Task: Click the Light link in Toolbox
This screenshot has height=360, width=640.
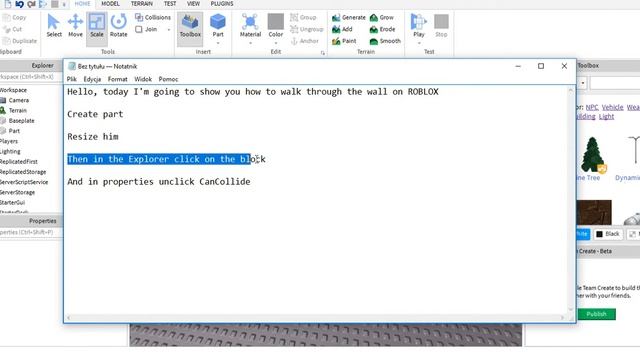Action: click(x=607, y=117)
